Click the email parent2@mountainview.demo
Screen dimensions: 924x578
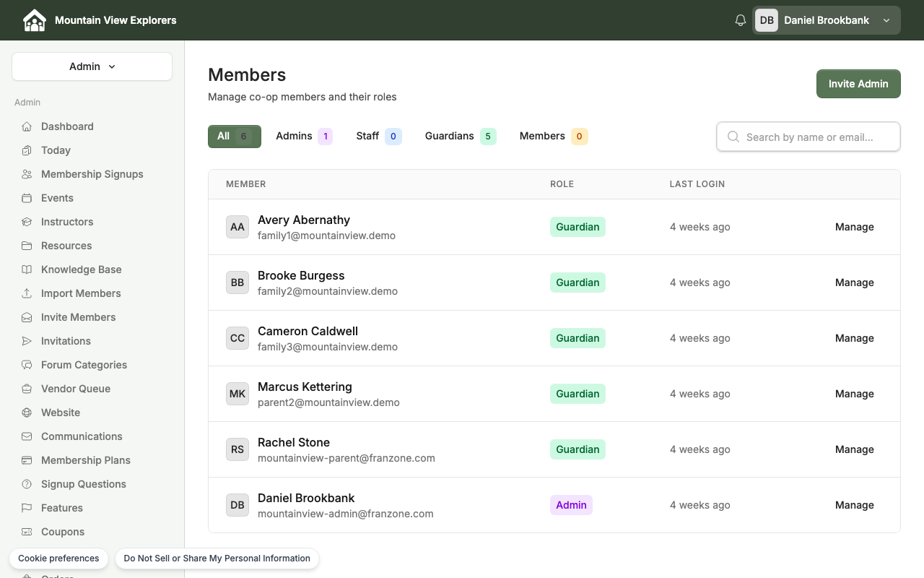tap(328, 402)
